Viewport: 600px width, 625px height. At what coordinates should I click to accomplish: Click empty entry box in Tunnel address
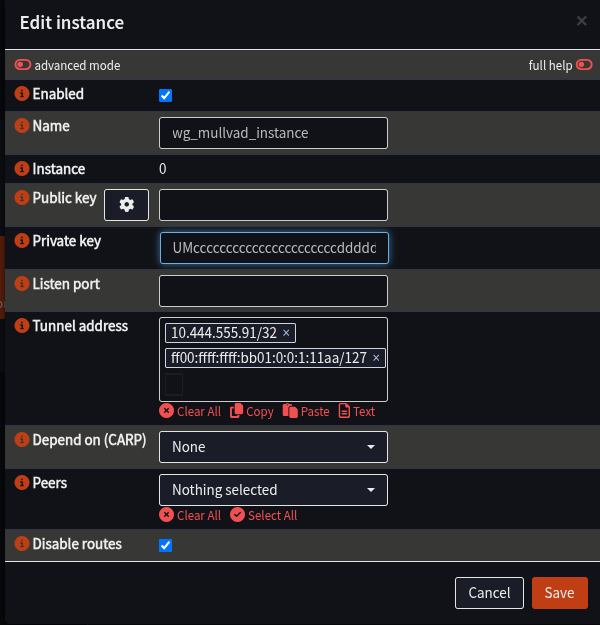pyautogui.click(x=174, y=384)
